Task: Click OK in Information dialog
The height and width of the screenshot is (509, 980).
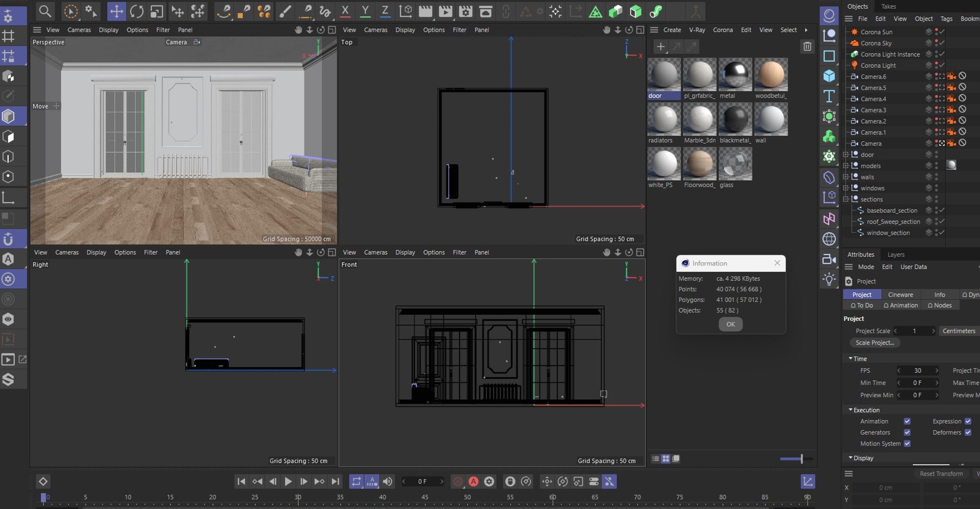Action: click(x=730, y=325)
